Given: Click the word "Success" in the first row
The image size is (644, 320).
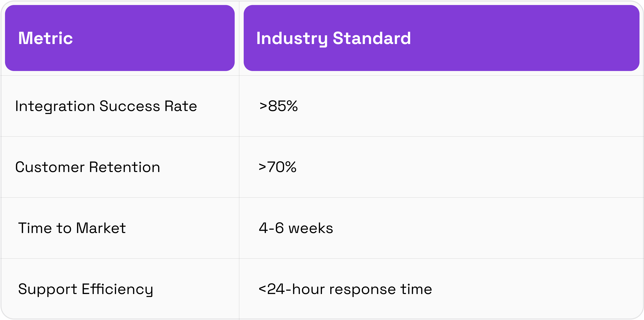Looking at the screenshot, I should [x=129, y=106].
